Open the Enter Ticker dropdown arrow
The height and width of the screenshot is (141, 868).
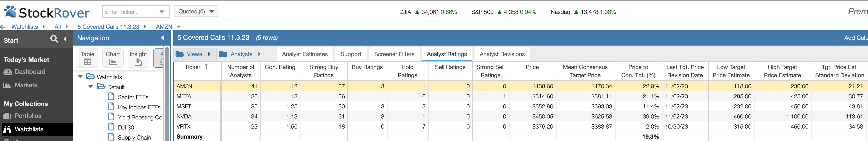pyautogui.click(x=162, y=12)
